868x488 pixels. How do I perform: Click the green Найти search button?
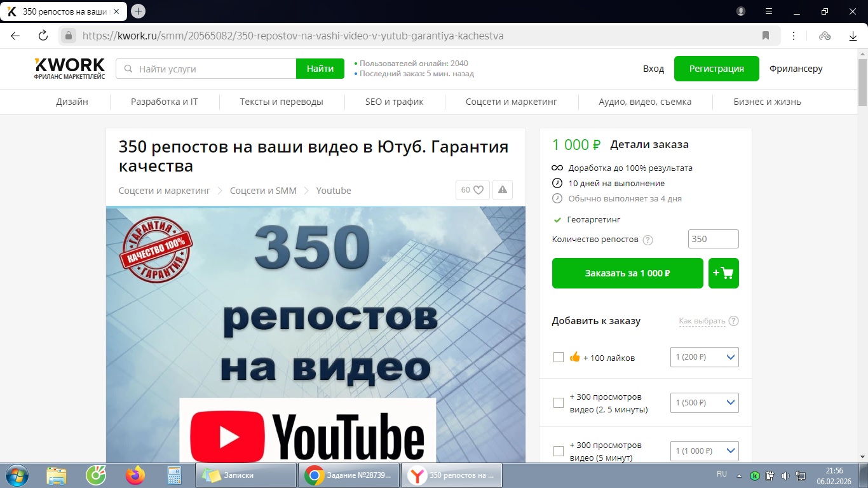click(320, 69)
